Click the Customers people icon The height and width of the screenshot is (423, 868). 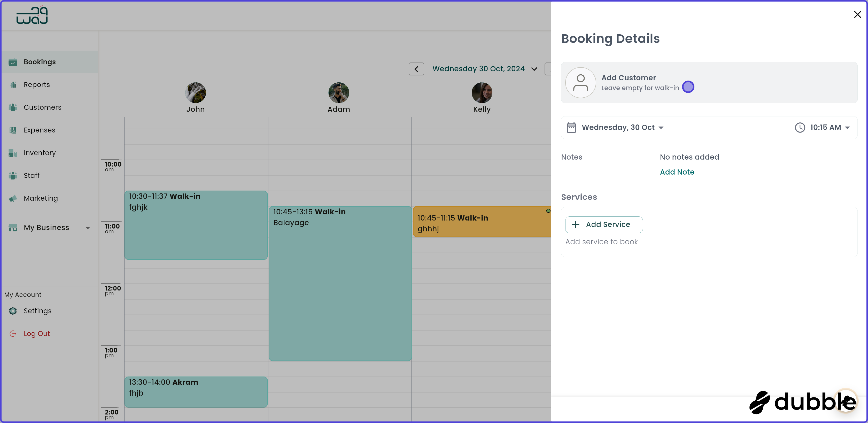13,107
